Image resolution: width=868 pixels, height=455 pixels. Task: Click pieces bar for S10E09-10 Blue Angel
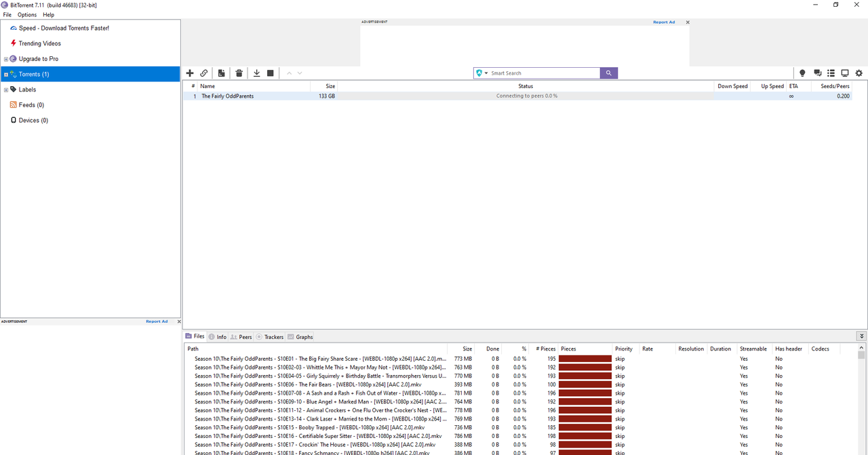click(585, 401)
